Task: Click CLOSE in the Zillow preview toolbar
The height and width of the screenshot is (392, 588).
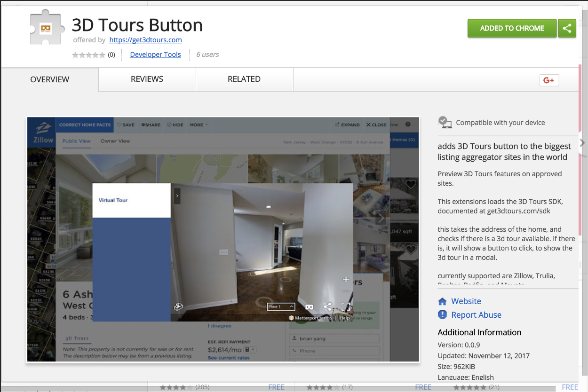Action: (x=376, y=125)
